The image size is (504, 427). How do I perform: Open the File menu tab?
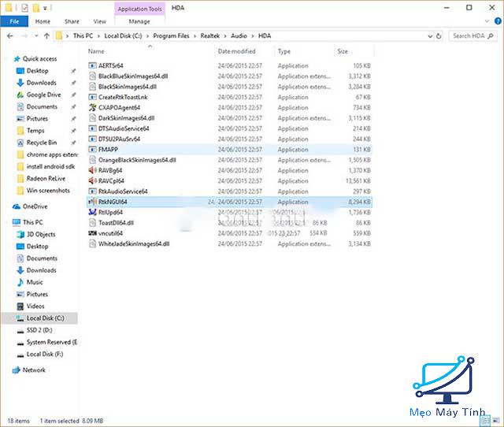click(x=14, y=21)
